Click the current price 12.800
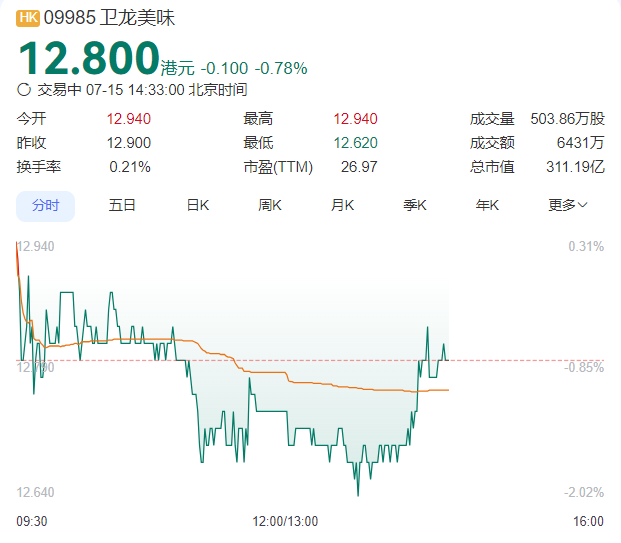This screenshot has width=621, height=543. point(89,59)
